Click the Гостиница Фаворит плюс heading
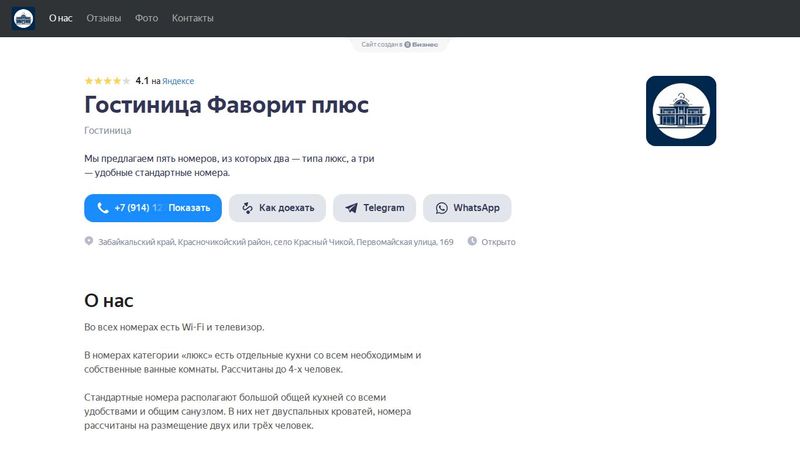Viewport: 800px width, 449px height. [x=226, y=105]
